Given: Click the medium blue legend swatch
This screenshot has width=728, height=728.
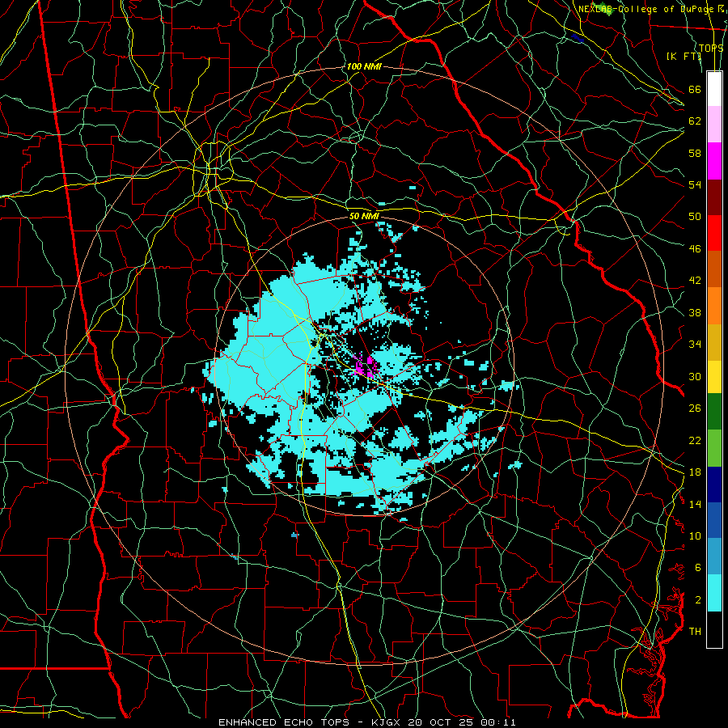Looking at the screenshot, I should (714, 520).
